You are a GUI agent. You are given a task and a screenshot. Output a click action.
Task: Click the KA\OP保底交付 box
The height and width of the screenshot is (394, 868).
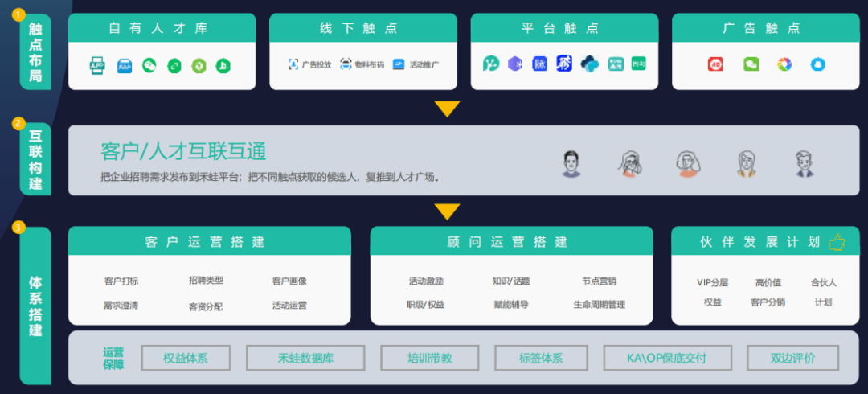click(x=668, y=358)
